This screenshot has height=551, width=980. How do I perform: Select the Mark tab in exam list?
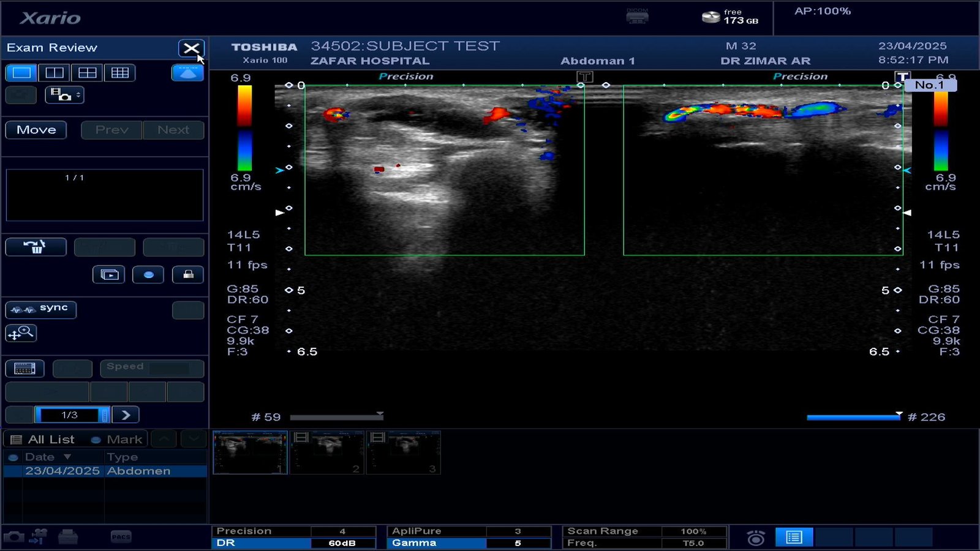(x=117, y=440)
